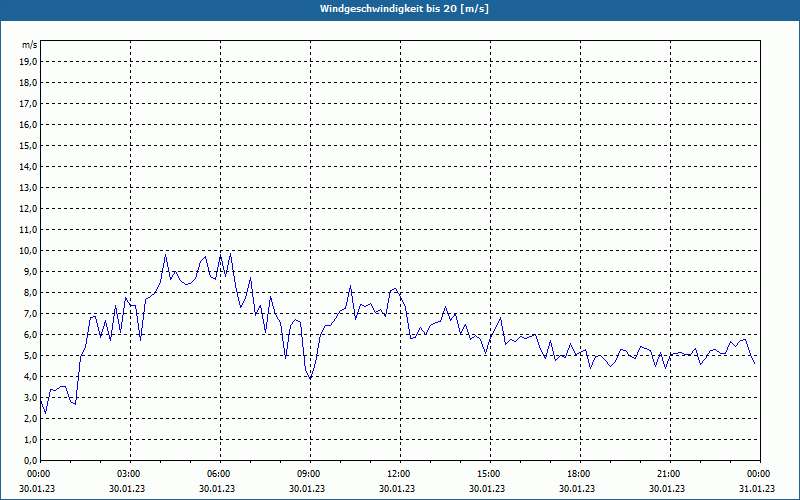The image size is (800, 500).
Task: Click the 15:00 time axis label
Action: [490, 474]
